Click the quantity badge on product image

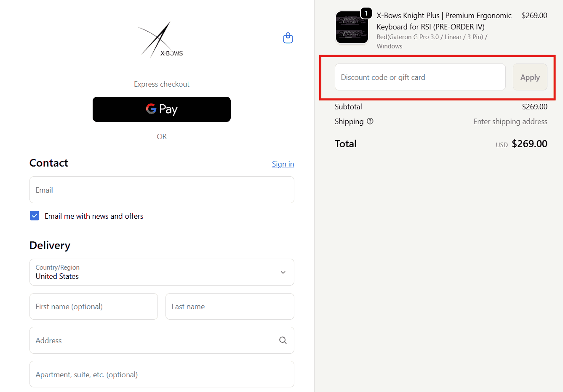pyautogui.click(x=366, y=13)
